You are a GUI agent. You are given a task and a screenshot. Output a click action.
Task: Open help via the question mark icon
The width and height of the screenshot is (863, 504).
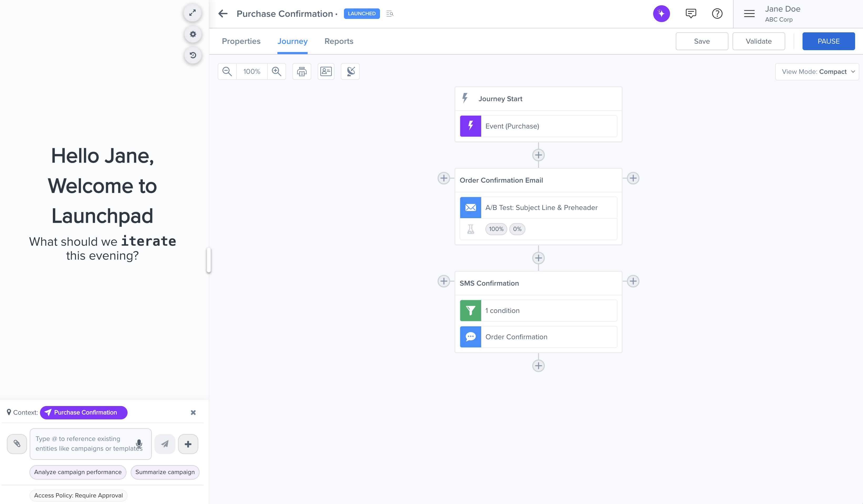717,13
